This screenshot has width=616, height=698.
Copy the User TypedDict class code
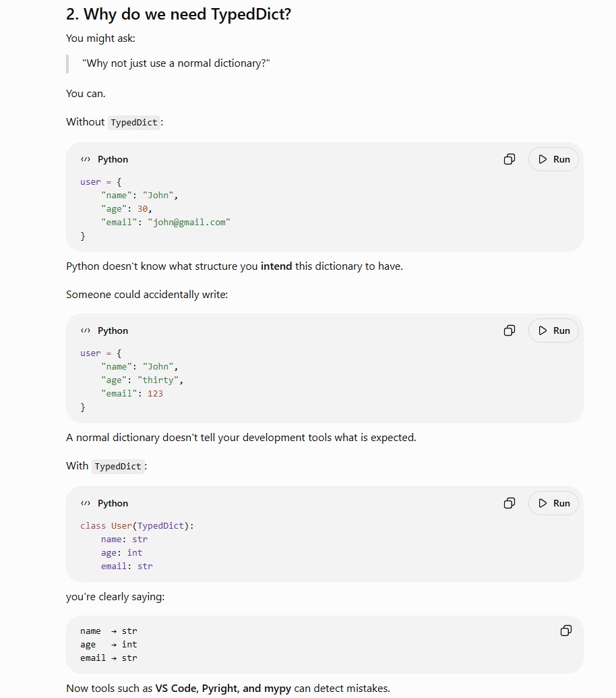[x=510, y=504]
